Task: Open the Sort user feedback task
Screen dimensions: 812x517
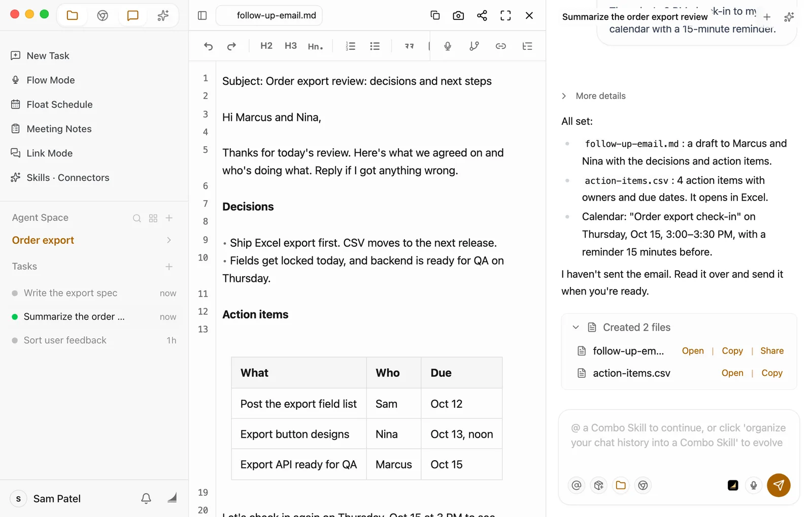Action: point(94,340)
